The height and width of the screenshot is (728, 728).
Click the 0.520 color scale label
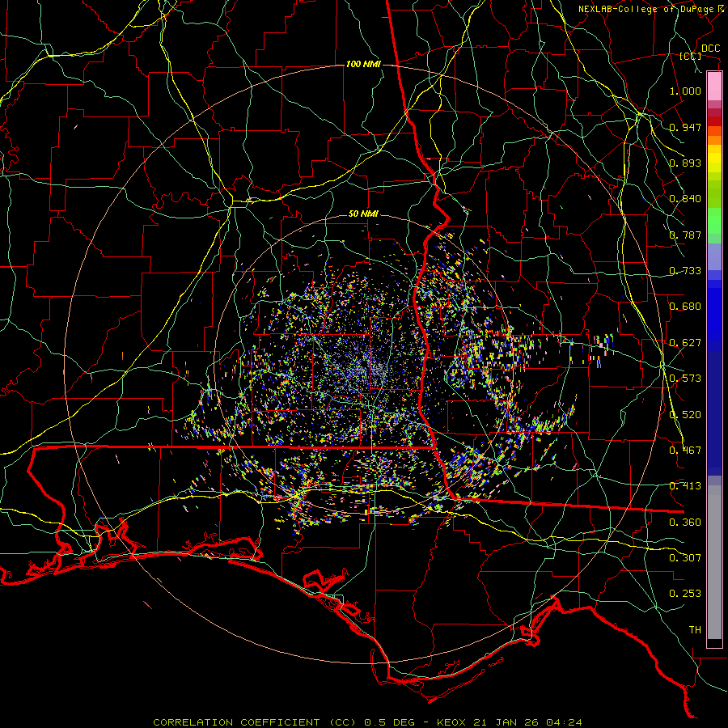(685, 415)
